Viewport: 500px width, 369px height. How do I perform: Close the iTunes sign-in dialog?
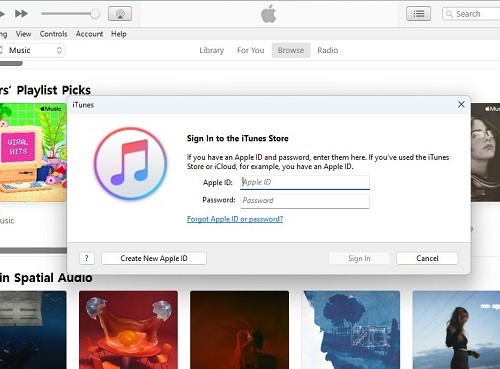[x=461, y=105]
